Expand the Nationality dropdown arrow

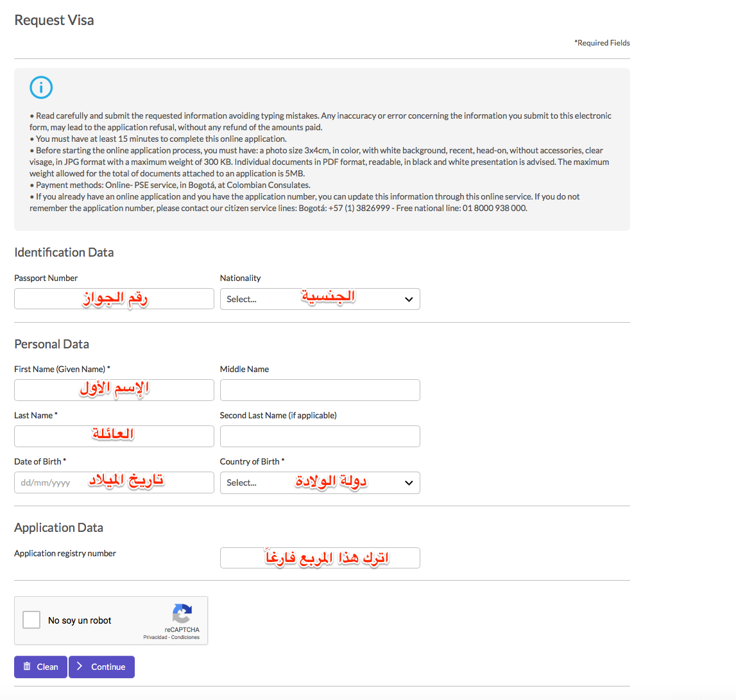click(409, 300)
